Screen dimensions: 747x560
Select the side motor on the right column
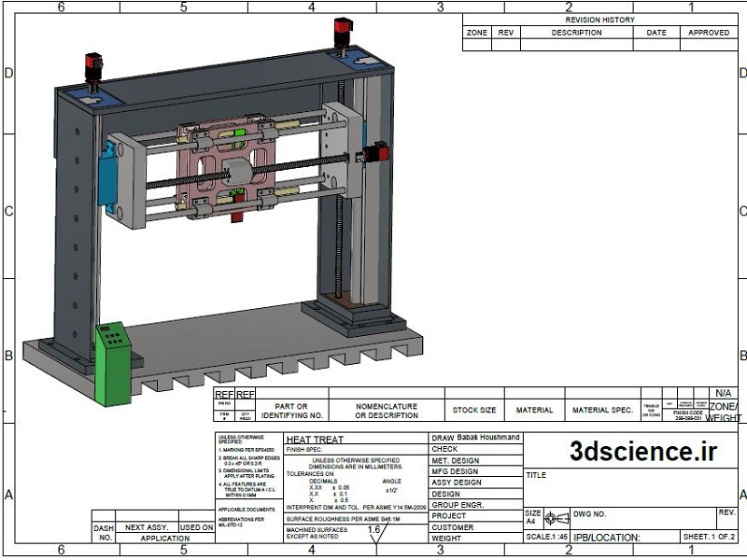(378, 155)
